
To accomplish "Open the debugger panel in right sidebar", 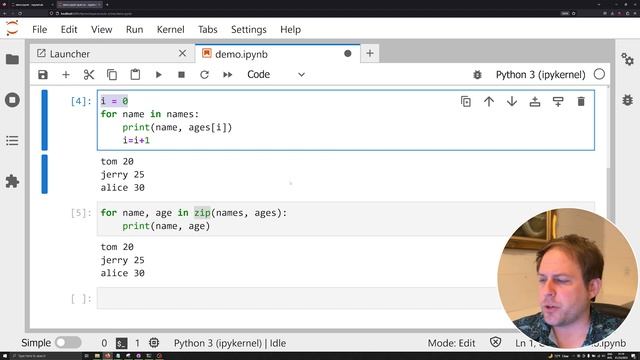I will click(627, 100).
